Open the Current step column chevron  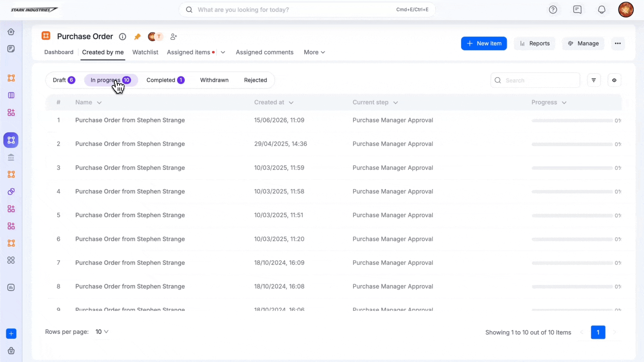pyautogui.click(x=395, y=103)
